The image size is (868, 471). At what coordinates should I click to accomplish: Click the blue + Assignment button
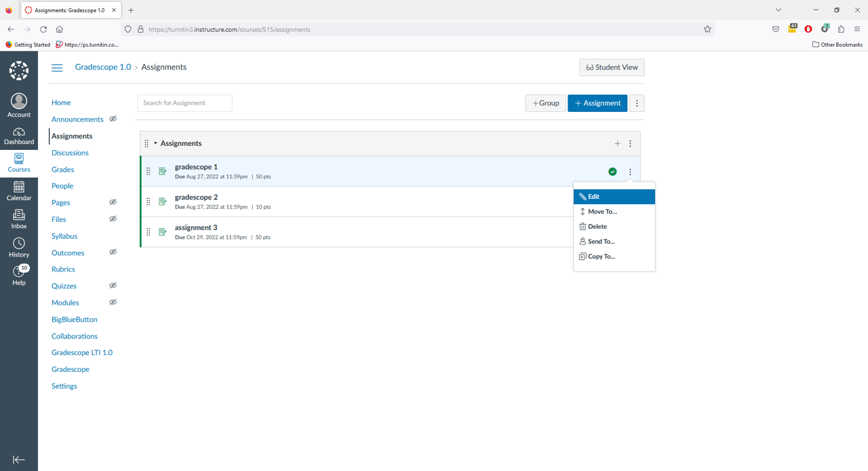pyautogui.click(x=597, y=103)
